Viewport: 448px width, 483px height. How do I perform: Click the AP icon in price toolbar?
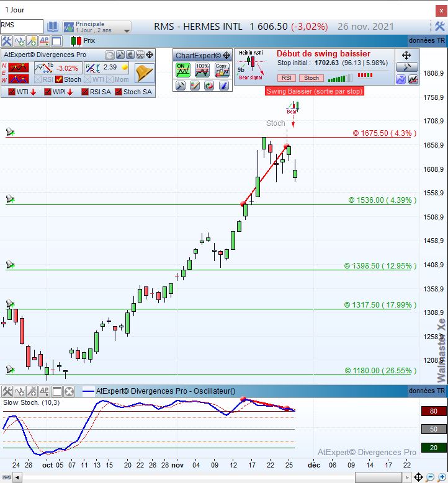pyautogui.click(x=44, y=41)
